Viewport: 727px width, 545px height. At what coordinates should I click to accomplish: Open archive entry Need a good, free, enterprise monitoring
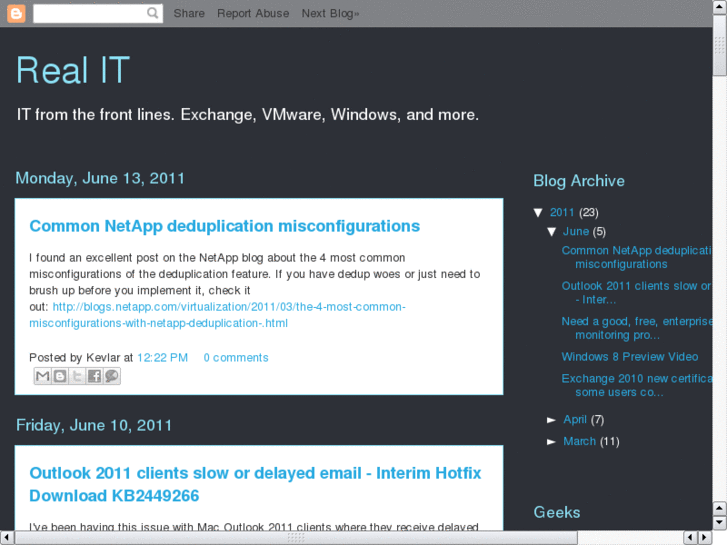pos(637,328)
